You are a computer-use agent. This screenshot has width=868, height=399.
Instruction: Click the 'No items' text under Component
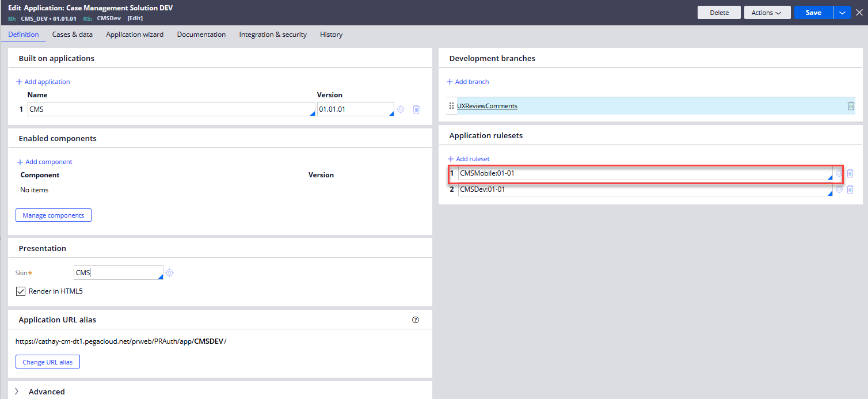pyautogui.click(x=34, y=190)
